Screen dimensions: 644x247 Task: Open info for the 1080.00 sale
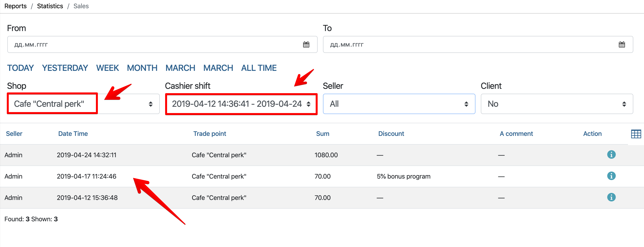tap(611, 155)
